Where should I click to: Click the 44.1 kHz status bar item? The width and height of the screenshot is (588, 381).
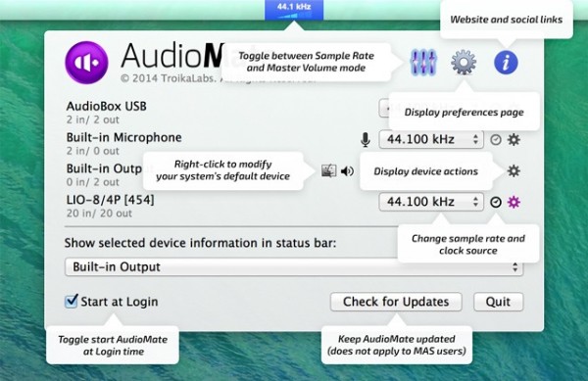click(294, 10)
